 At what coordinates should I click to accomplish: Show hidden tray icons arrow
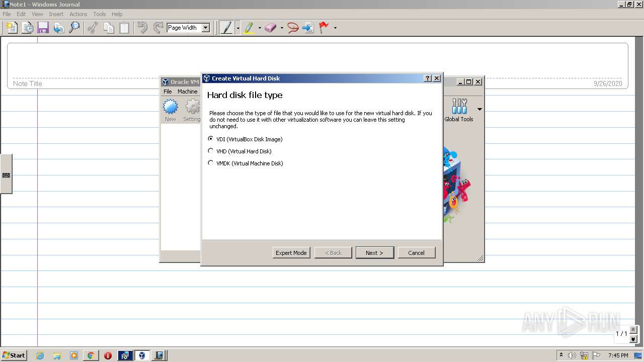[561, 355]
